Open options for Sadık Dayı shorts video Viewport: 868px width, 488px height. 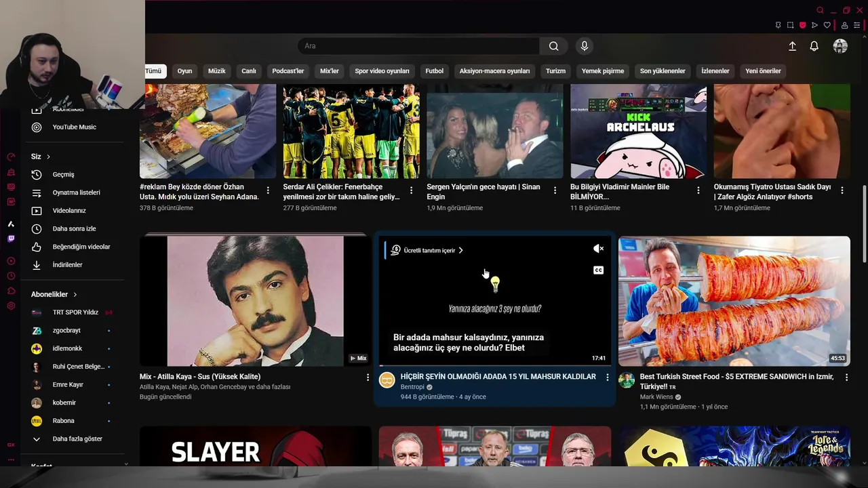point(842,190)
